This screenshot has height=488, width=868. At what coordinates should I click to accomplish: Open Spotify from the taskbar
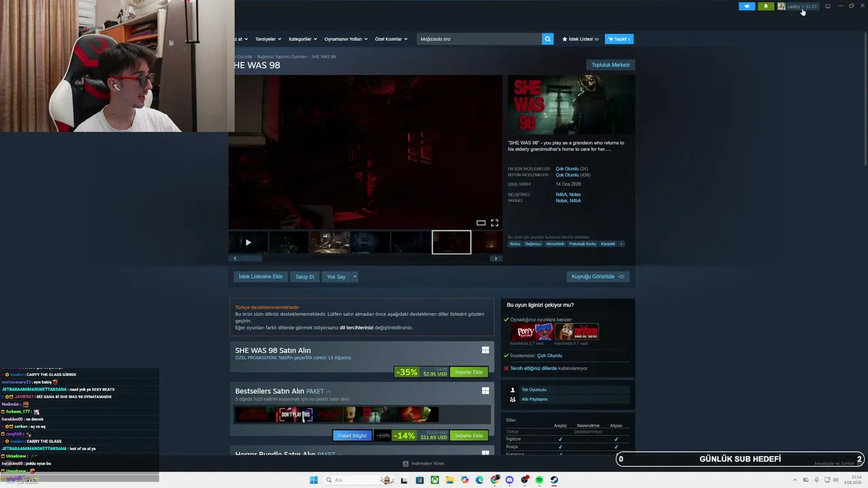tap(539, 480)
